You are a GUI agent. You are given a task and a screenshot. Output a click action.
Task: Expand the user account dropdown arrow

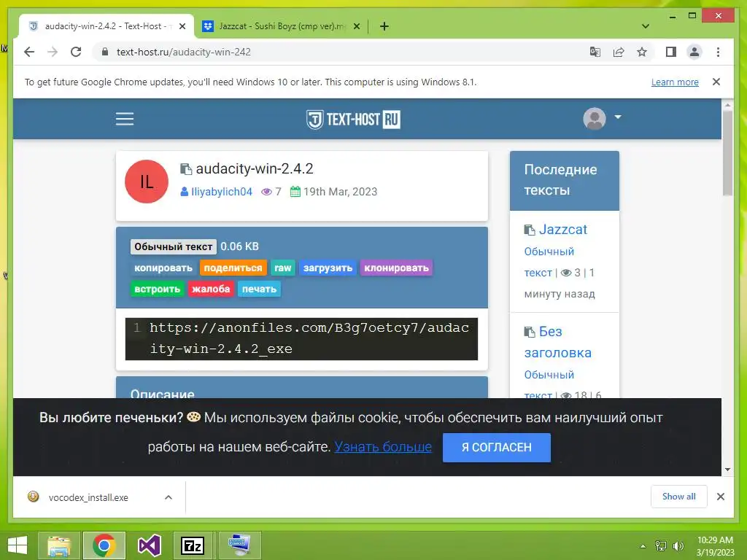coord(618,117)
